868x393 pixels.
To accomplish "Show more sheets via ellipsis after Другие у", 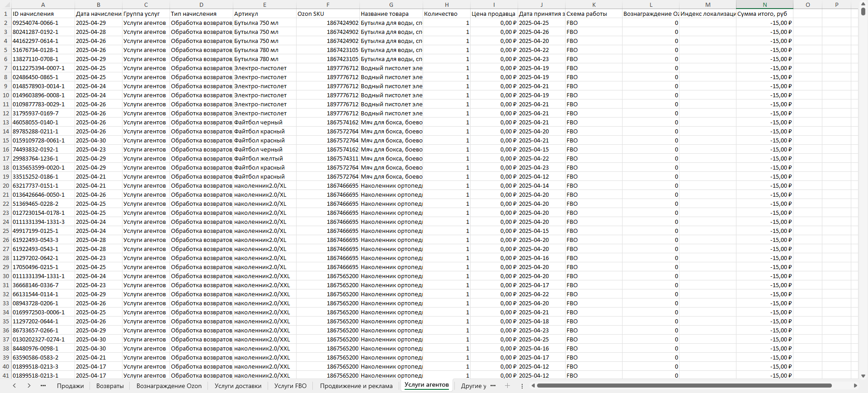I will [x=493, y=386].
